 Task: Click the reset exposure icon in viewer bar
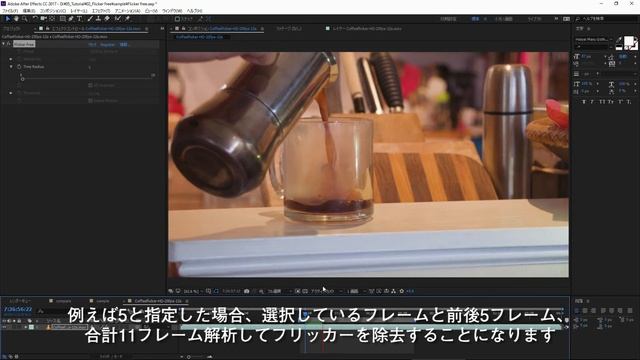[402, 291]
